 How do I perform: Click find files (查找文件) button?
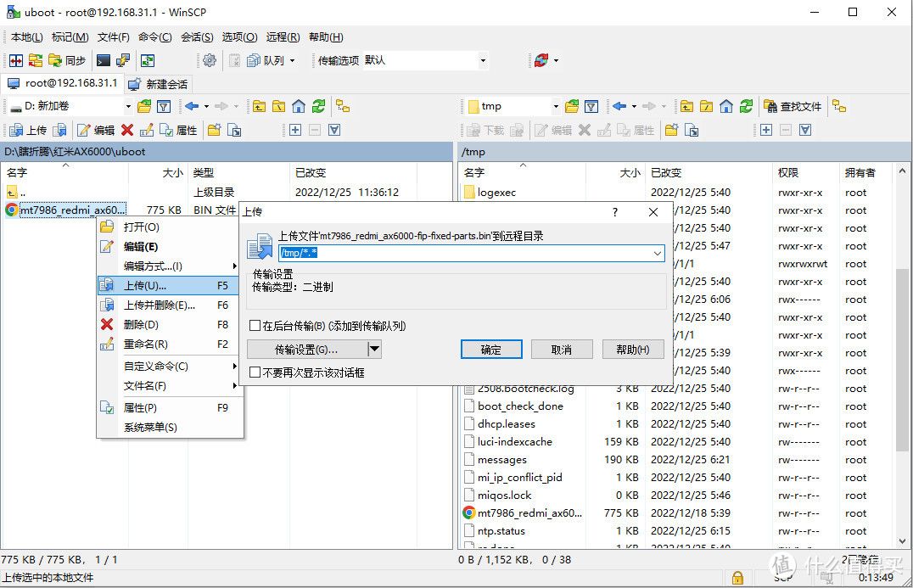click(793, 107)
